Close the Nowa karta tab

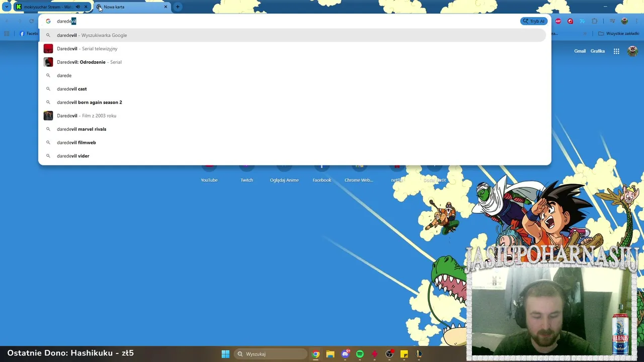(x=166, y=7)
